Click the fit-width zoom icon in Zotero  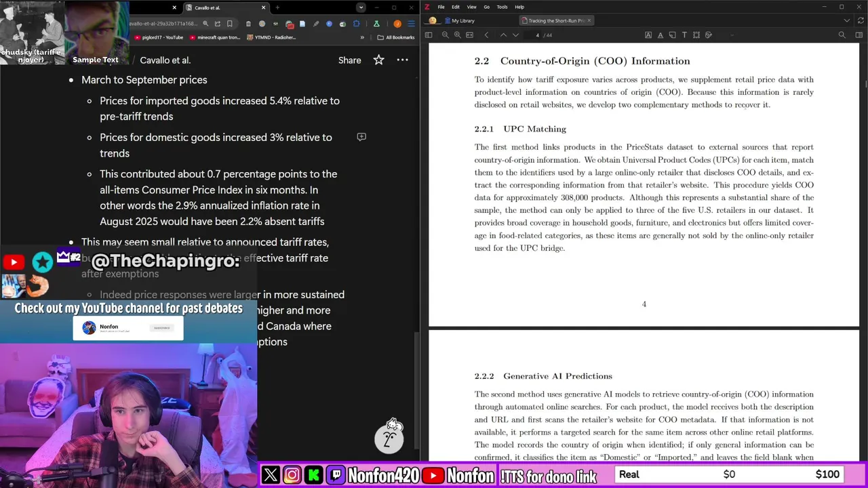(x=469, y=35)
